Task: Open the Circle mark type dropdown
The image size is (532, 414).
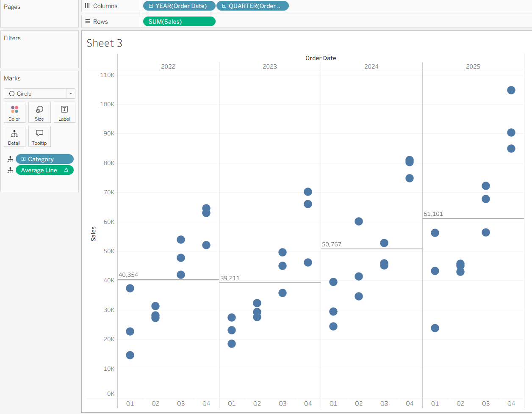Action: click(71, 94)
